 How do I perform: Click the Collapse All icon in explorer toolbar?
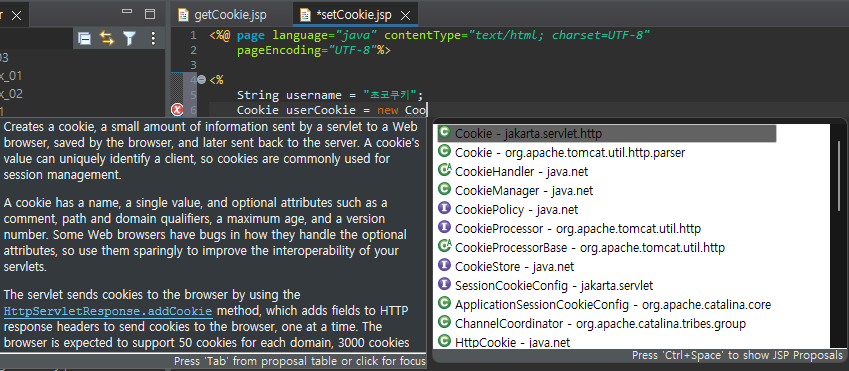pyautogui.click(x=84, y=38)
